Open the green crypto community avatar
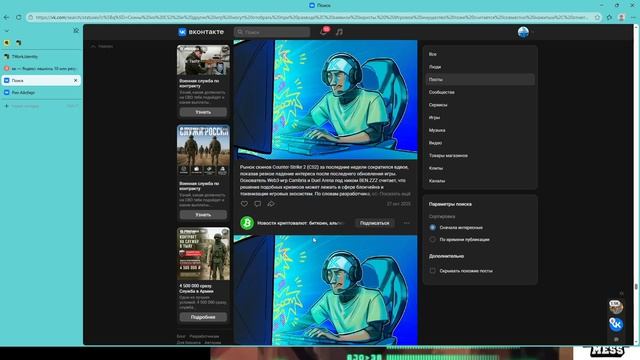This screenshot has height=360, width=640. [x=247, y=223]
